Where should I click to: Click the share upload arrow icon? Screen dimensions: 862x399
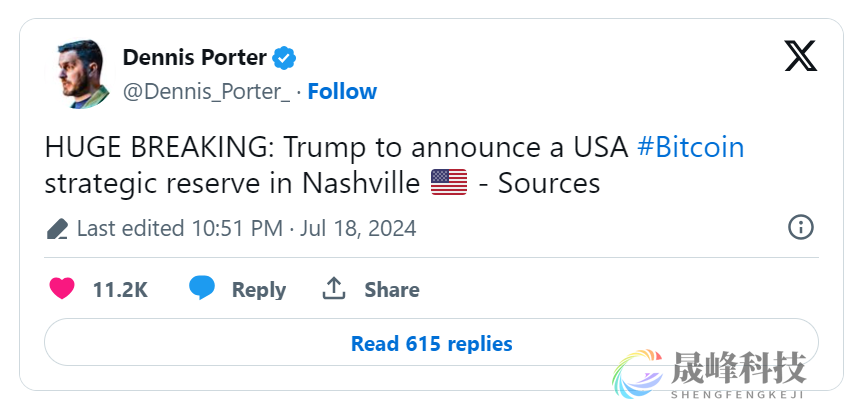pos(333,288)
